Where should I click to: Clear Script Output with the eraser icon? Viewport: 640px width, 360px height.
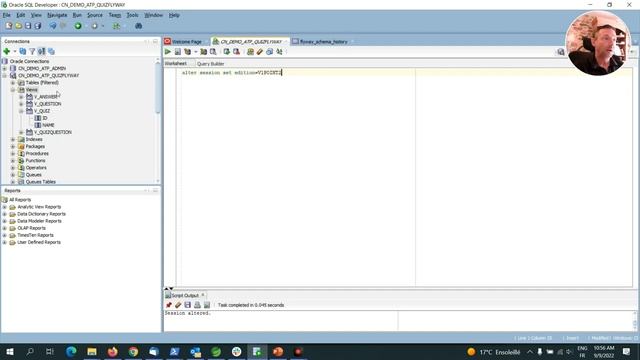[178, 305]
